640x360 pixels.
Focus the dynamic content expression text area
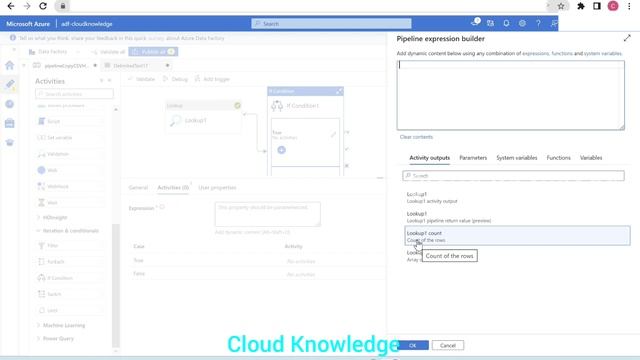click(511, 96)
